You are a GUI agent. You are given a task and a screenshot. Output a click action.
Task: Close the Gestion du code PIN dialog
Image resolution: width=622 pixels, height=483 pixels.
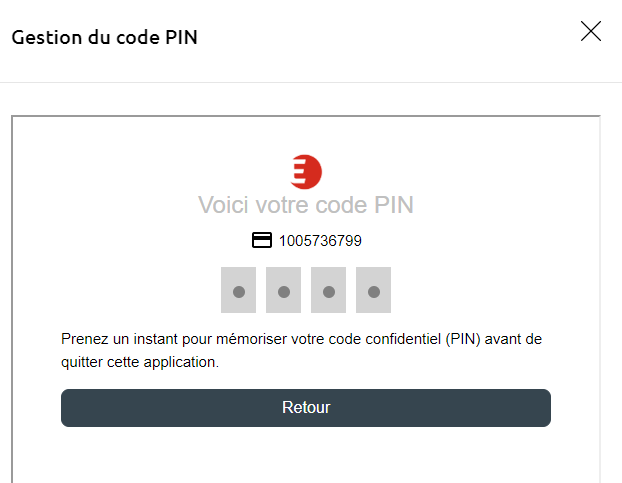(591, 31)
